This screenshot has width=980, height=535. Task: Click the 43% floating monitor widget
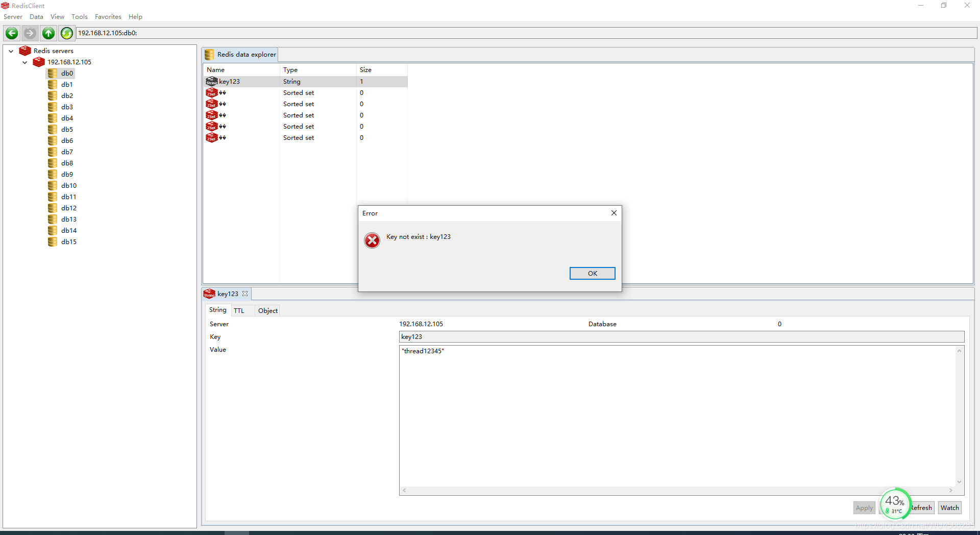click(x=895, y=503)
